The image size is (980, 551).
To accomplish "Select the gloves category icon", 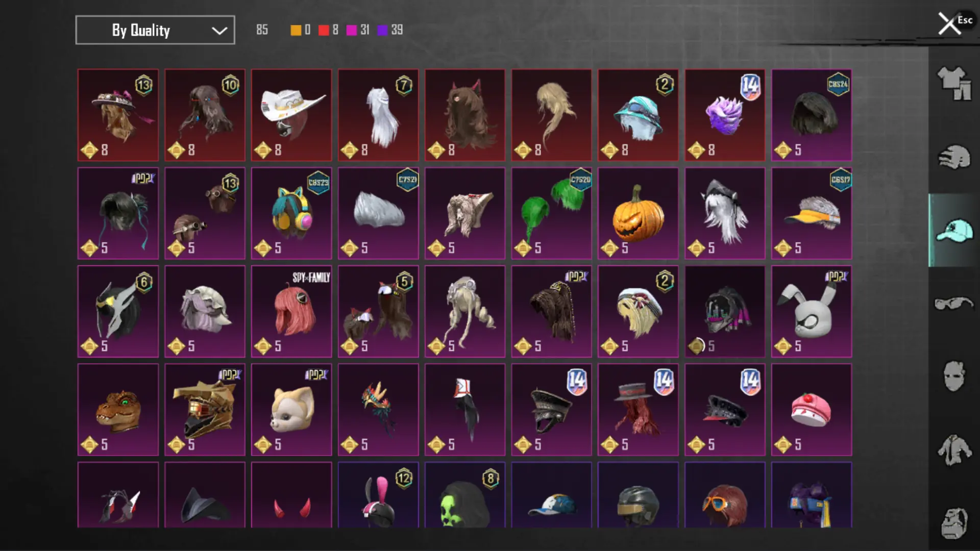I will 953,157.
